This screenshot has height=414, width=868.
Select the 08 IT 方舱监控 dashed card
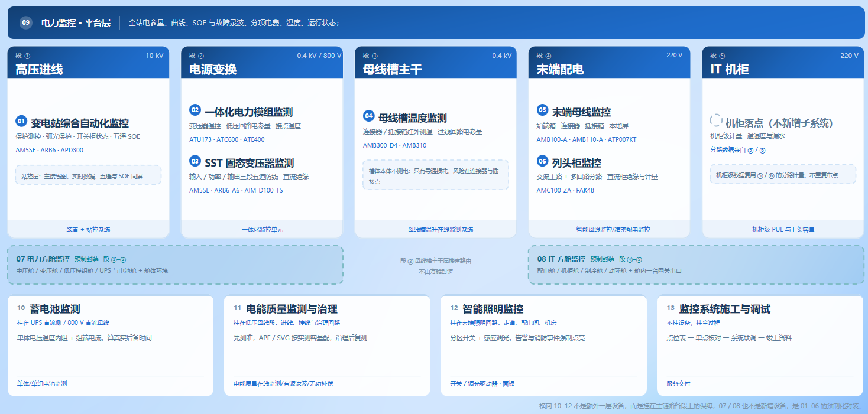697,265
